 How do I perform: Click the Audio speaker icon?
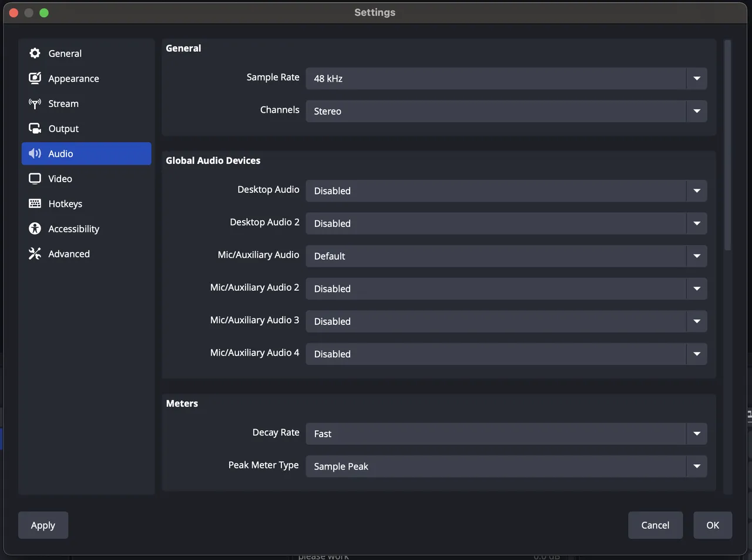point(35,153)
